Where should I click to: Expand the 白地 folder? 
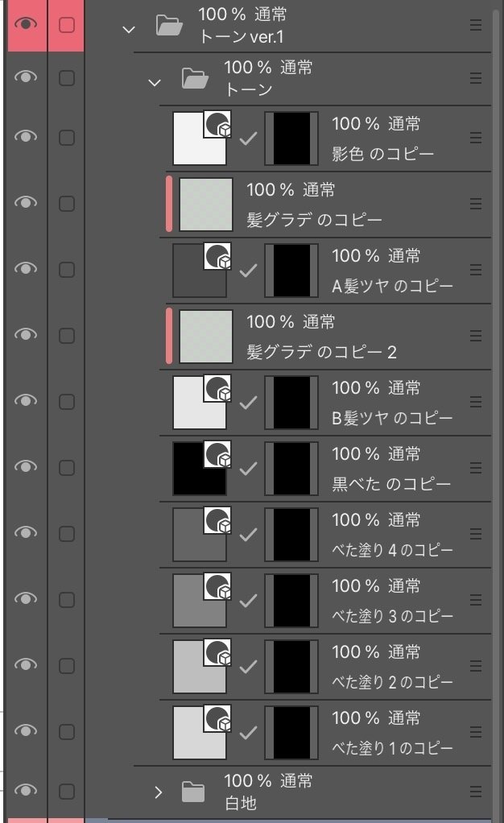(x=159, y=792)
